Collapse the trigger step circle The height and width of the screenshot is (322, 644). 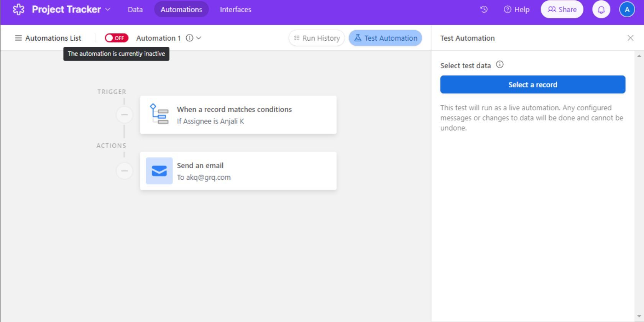(x=124, y=115)
